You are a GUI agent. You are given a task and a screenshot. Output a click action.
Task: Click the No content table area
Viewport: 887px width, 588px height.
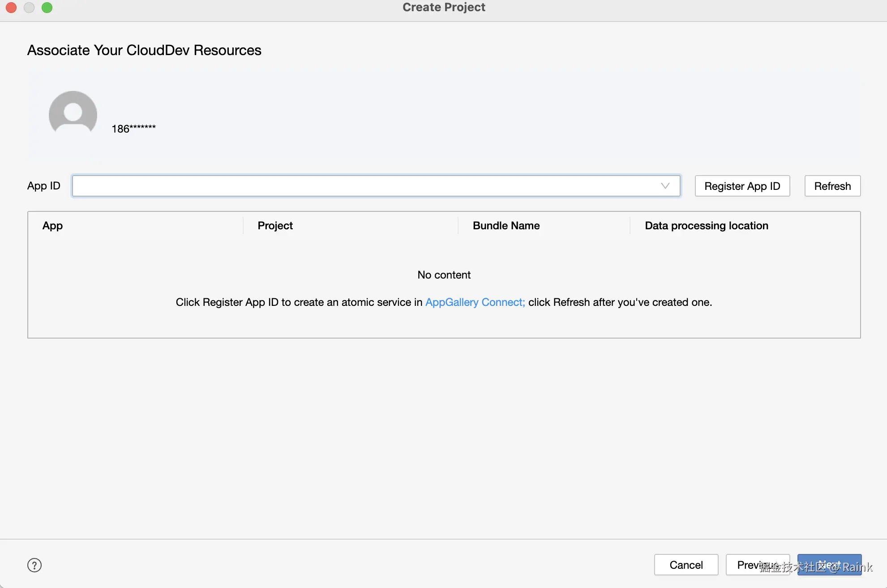[x=443, y=275]
